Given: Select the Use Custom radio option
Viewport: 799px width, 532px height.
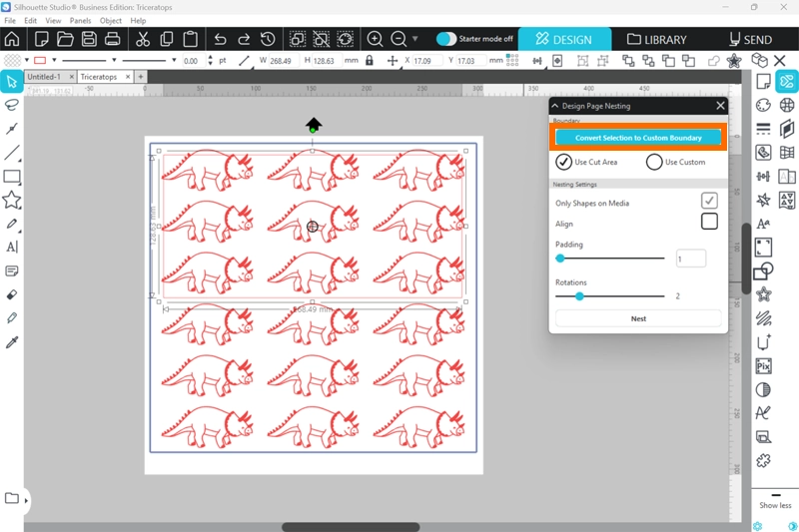Looking at the screenshot, I should (654, 162).
